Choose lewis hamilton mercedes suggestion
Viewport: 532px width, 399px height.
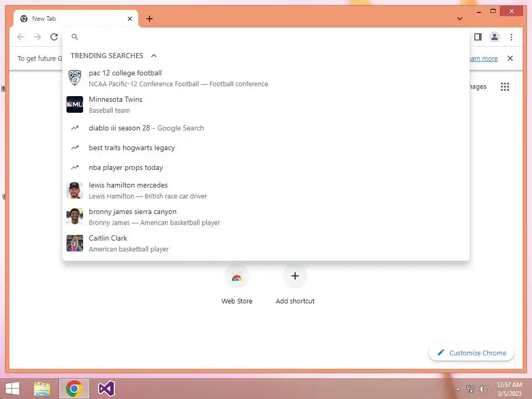266,190
